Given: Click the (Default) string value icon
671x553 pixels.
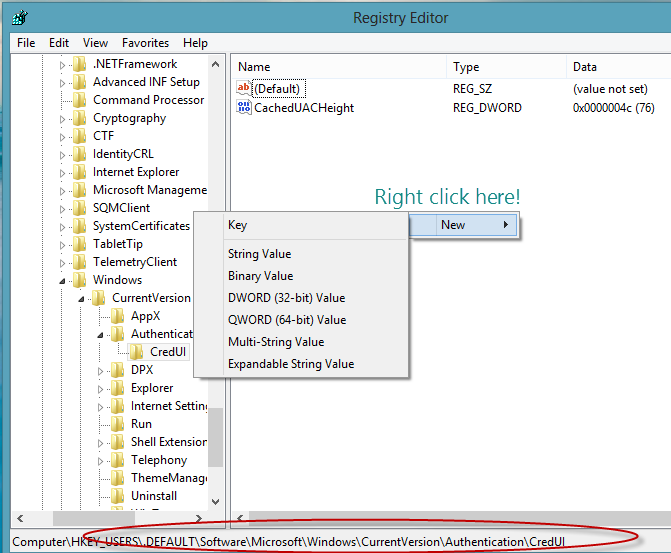Looking at the screenshot, I should [x=243, y=88].
